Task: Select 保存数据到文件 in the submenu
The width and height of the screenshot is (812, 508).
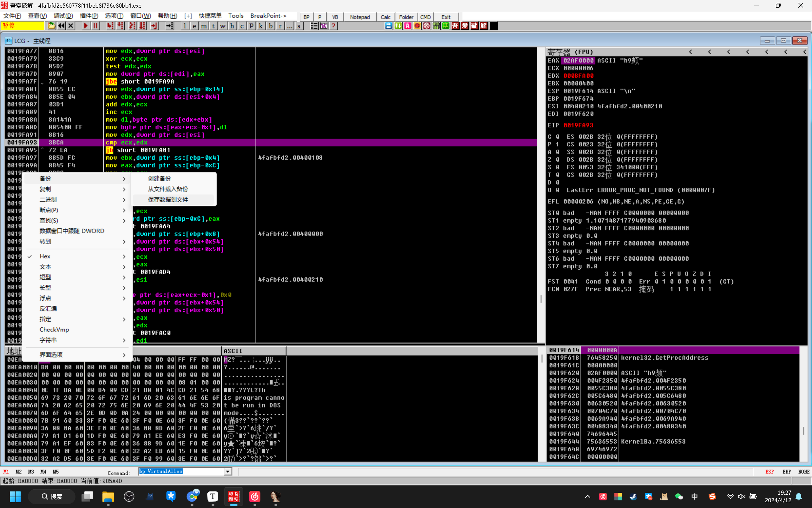Action: (x=173, y=200)
